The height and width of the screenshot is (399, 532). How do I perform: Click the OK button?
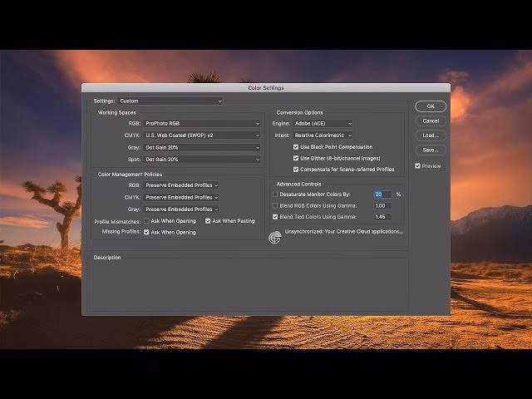431,106
